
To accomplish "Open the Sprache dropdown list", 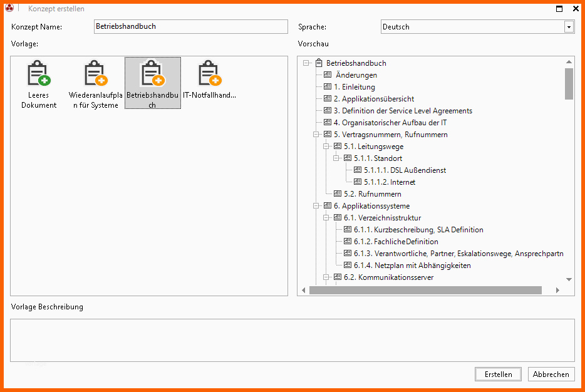I will 569,27.
